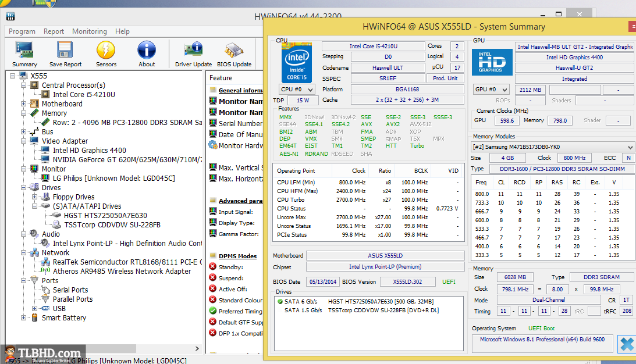This screenshot has height=364, width=636.
Task: Click the Driver Update icon
Action: pos(193,50)
